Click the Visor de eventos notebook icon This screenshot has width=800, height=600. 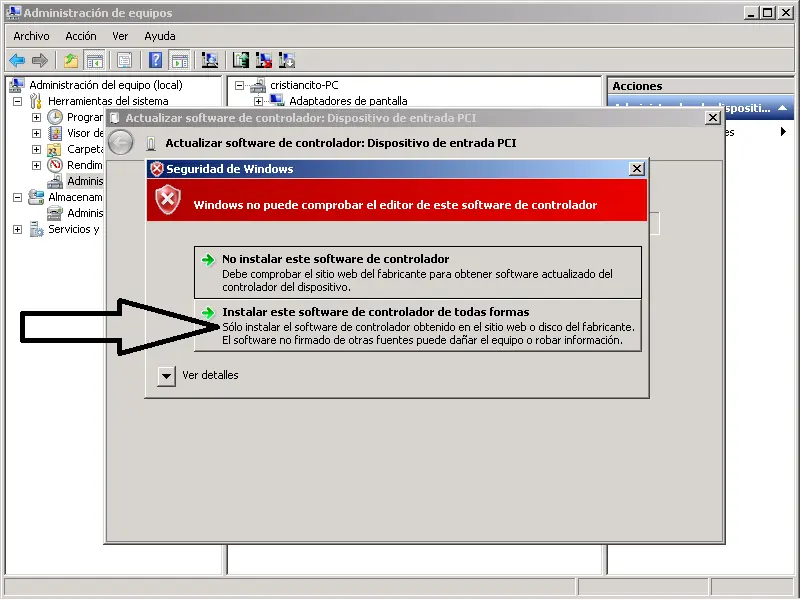coord(55,133)
